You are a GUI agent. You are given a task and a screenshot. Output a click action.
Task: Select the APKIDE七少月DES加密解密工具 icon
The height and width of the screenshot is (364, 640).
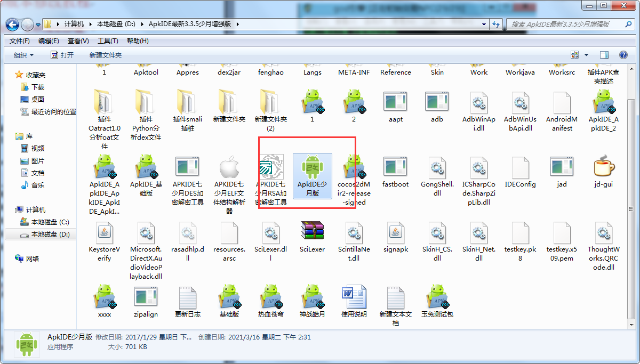tap(188, 167)
